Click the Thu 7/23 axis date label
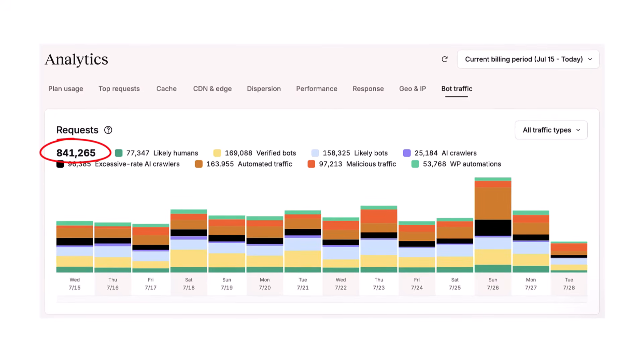The width and height of the screenshot is (644, 362). click(x=379, y=284)
